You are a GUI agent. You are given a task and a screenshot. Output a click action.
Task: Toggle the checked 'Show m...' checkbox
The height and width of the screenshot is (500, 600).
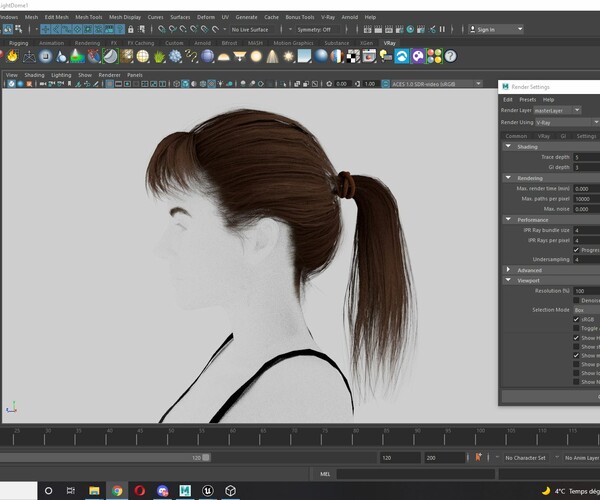[576, 355]
